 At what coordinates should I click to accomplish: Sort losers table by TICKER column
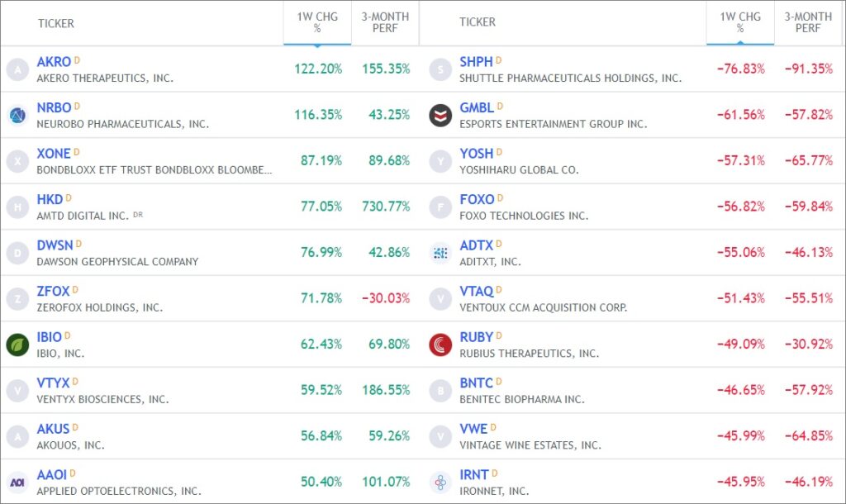tap(477, 22)
